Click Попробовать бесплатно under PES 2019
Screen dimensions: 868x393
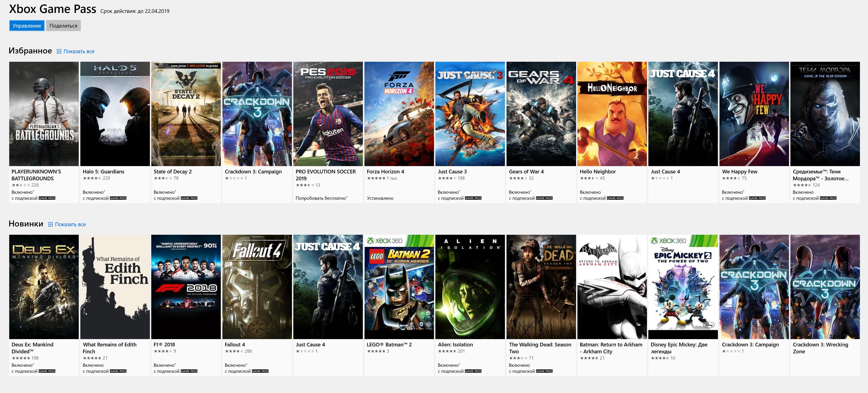tap(321, 198)
